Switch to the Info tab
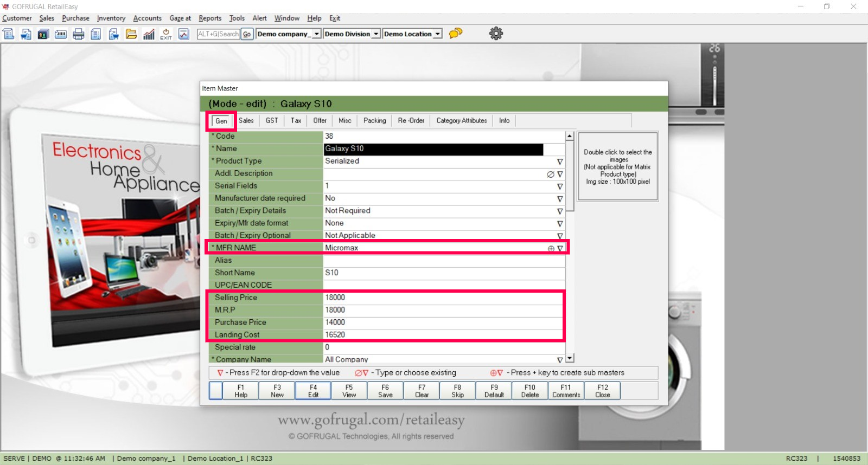This screenshot has height=465, width=868. (x=505, y=121)
